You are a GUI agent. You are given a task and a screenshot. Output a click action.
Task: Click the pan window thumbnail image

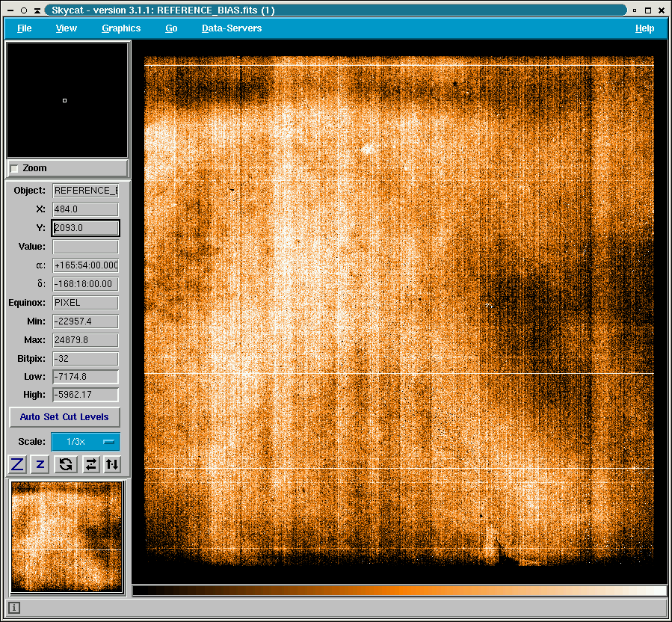pyautogui.click(x=67, y=537)
